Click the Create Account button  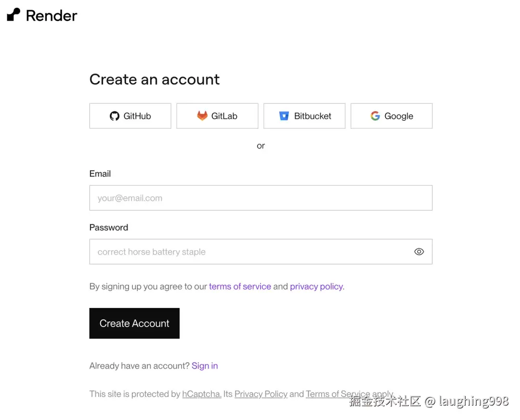tap(134, 323)
